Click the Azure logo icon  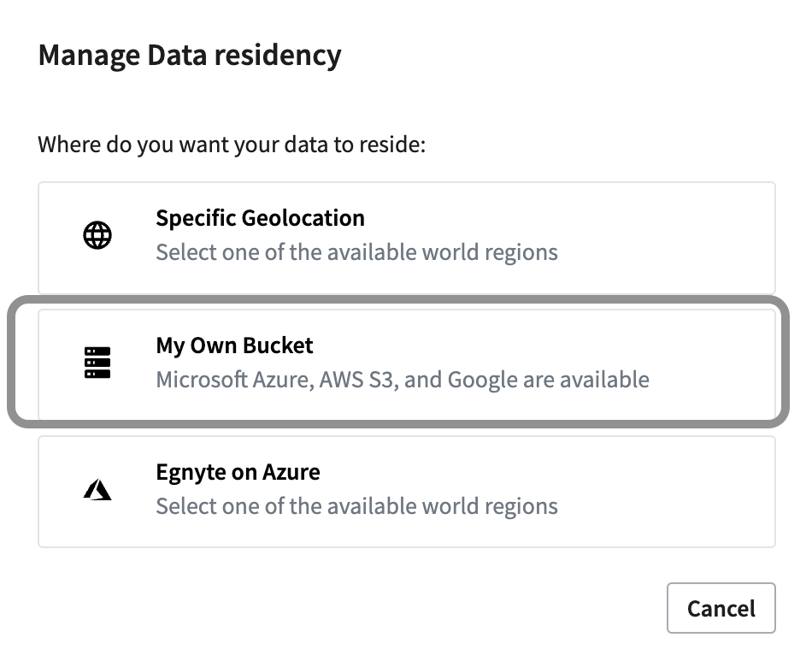click(97, 489)
